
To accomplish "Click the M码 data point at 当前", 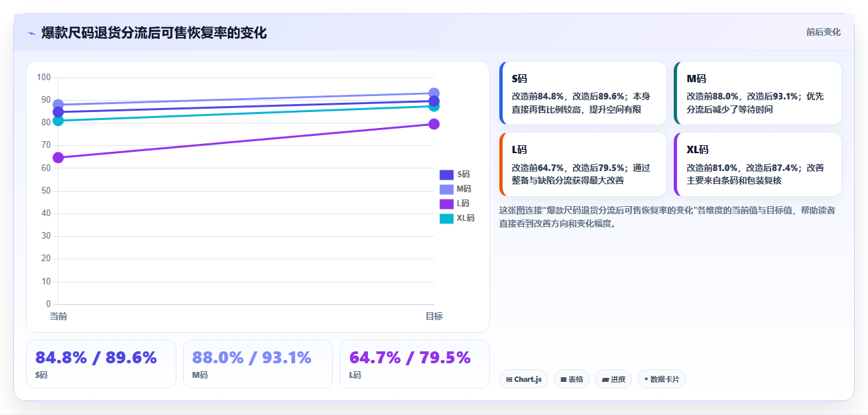I will coord(58,105).
